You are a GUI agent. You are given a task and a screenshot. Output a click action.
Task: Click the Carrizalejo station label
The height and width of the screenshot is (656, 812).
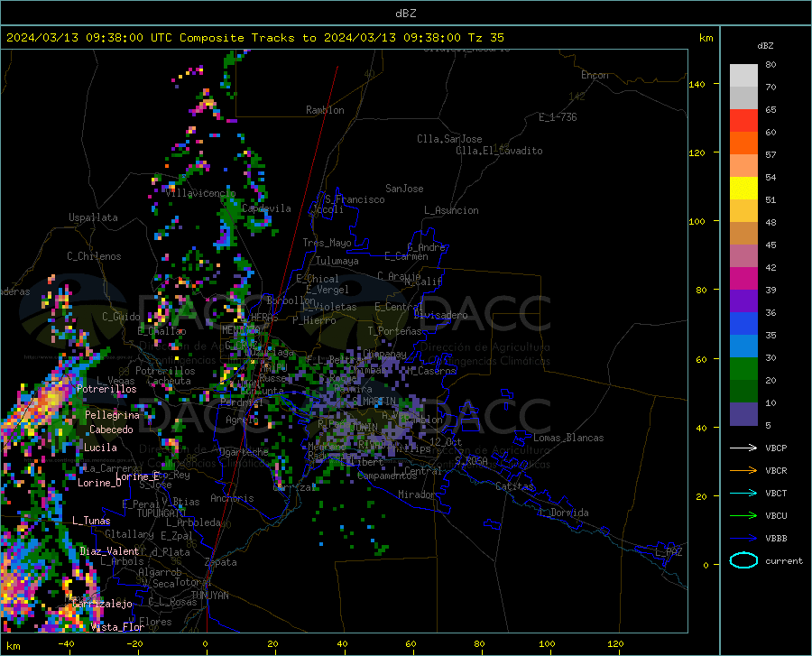(103, 604)
